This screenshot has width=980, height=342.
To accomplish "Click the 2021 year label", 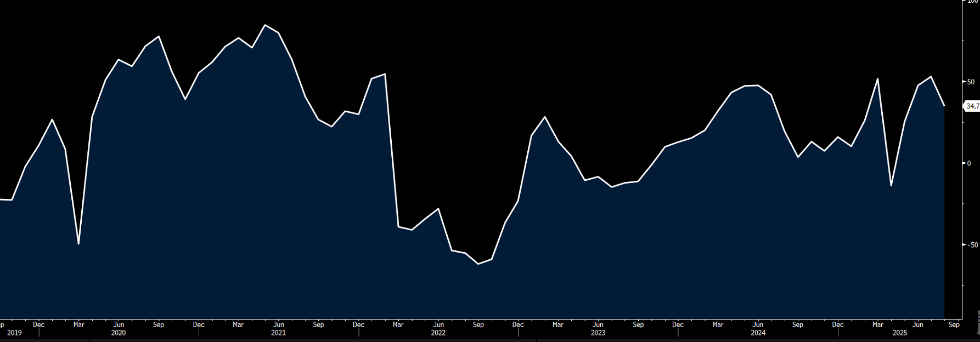I will point(278,333).
